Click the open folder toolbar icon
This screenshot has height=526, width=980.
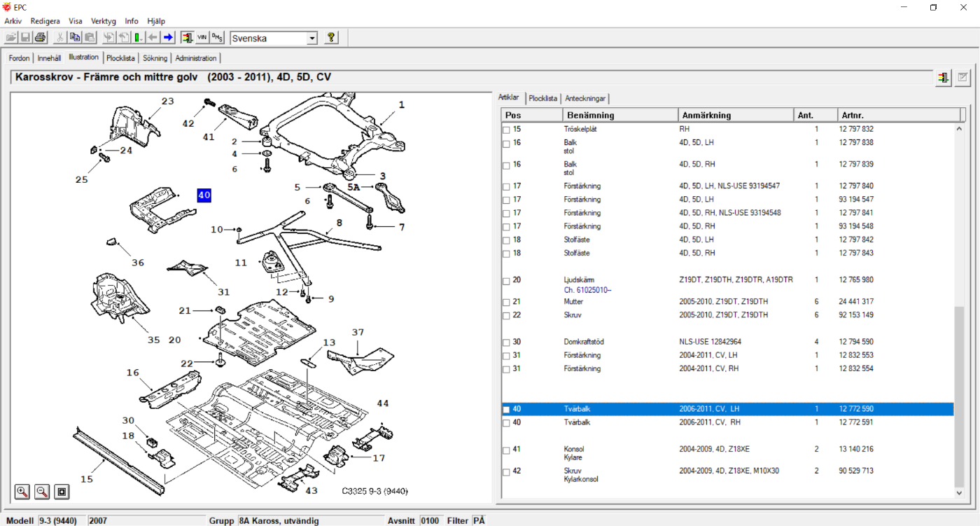(x=12, y=37)
